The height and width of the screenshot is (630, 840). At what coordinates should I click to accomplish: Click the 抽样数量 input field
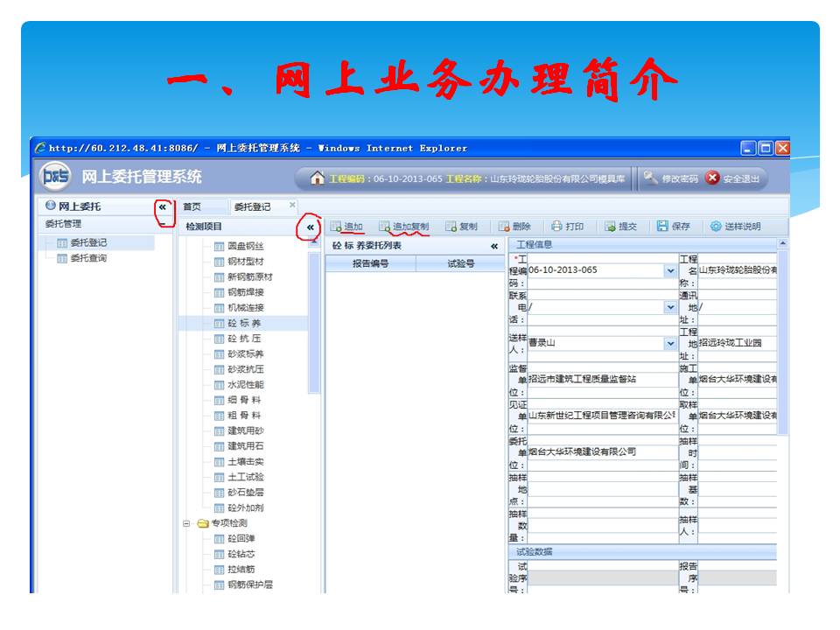click(x=602, y=526)
